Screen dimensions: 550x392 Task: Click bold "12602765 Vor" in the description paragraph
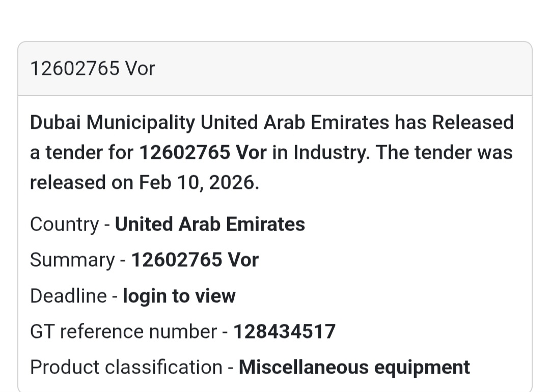point(203,153)
